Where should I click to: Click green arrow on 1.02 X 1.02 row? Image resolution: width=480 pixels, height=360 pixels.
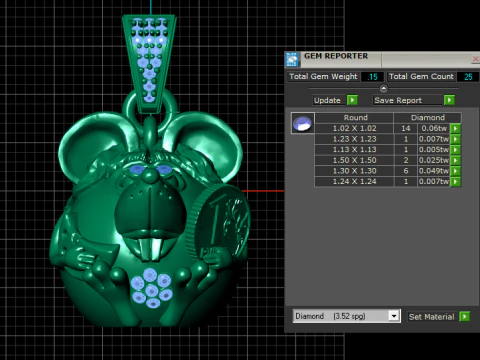point(455,128)
